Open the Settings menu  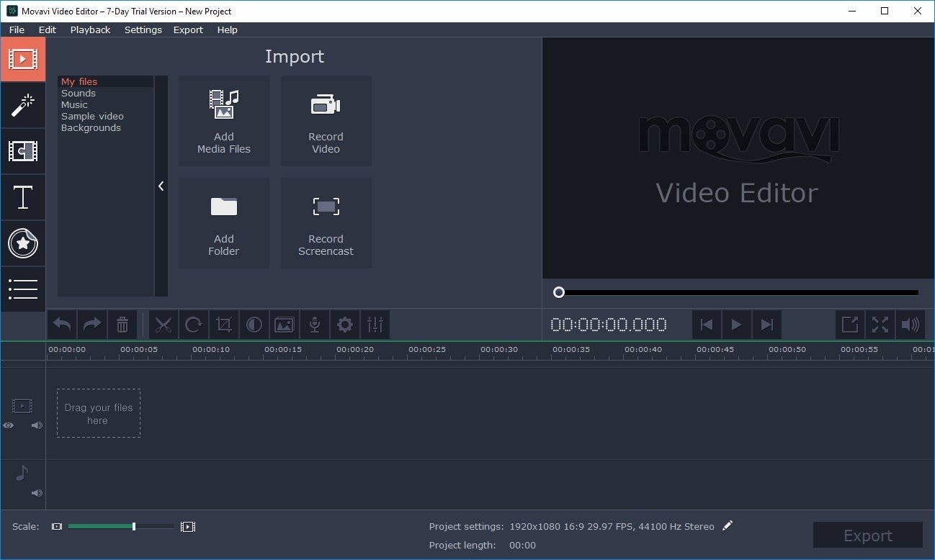[x=143, y=30]
